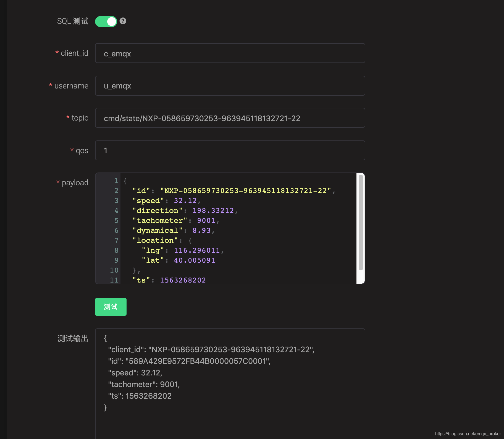This screenshot has width=504, height=439.
Task: Click the "ts": 1563268202 payload line
Action: (x=169, y=280)
